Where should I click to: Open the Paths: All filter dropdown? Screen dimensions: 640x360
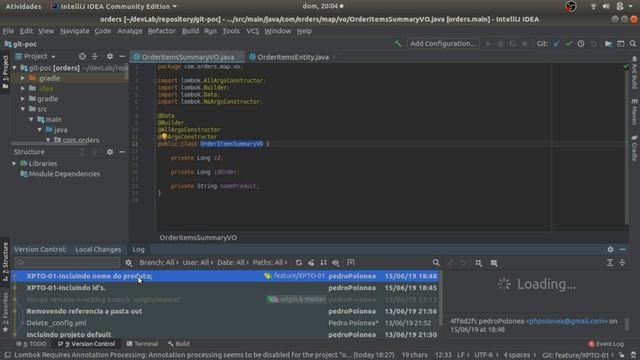(x=270, y=262)
